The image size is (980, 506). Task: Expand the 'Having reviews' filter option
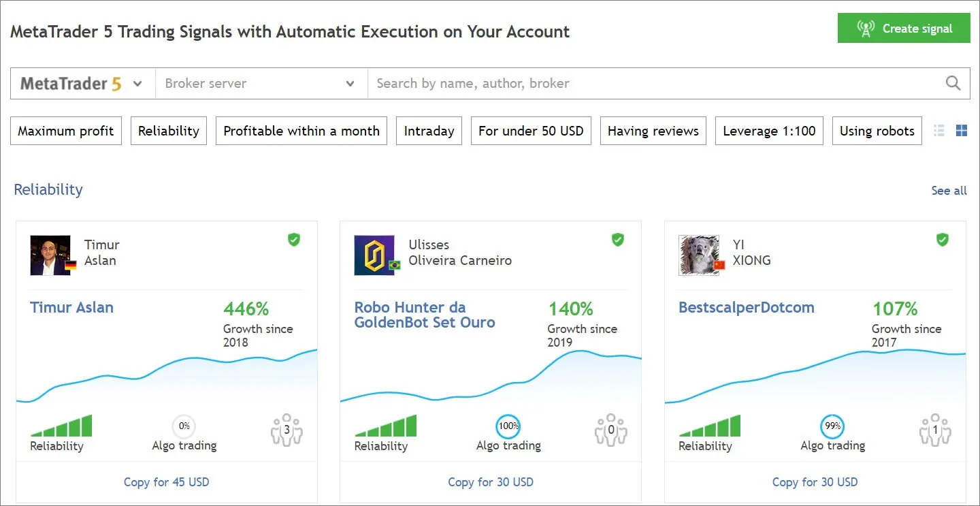[653, 130]
